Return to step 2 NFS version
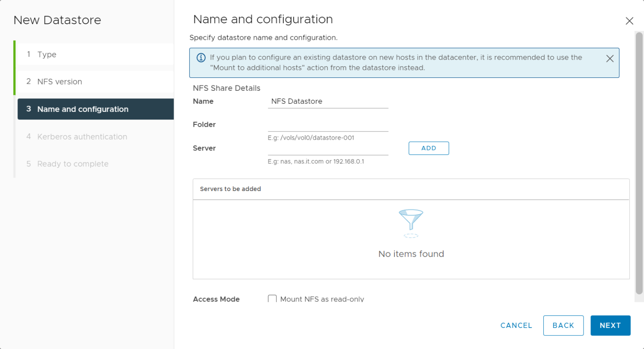644x349 pixels. click(59, 82)
